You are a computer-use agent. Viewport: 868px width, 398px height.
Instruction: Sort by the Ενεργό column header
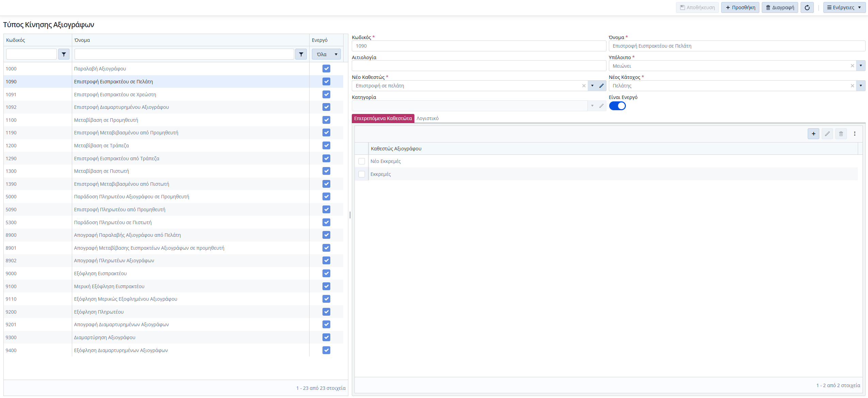[x=326, y=40]
